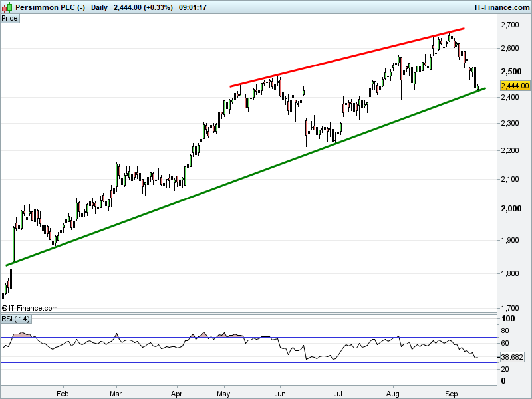
Task: Click the Mar date axis label
Action: pyautogui.click(x=116, y=394)
